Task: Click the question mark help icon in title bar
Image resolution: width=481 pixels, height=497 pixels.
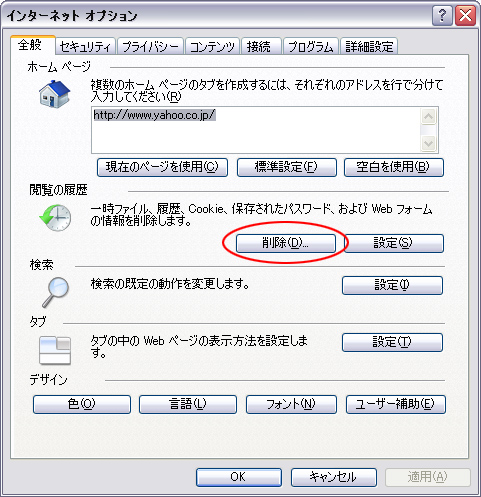Action: pyautogui.click(x=442, y=15)
